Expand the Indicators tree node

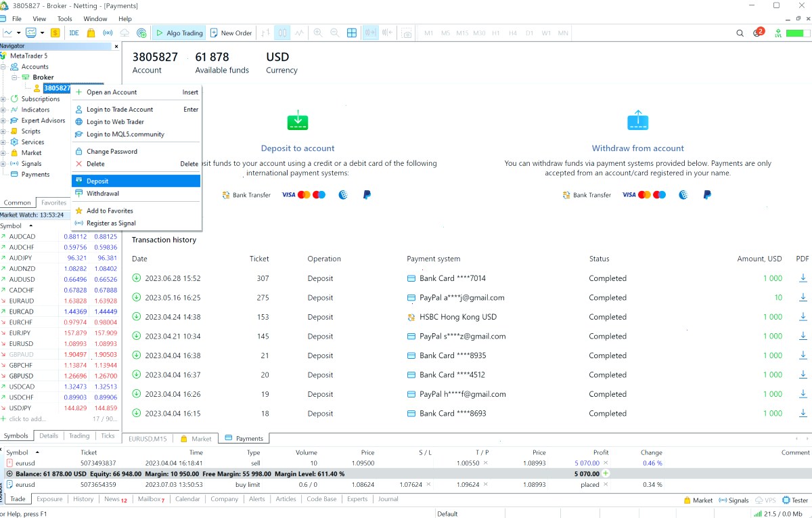pos(3,110)
